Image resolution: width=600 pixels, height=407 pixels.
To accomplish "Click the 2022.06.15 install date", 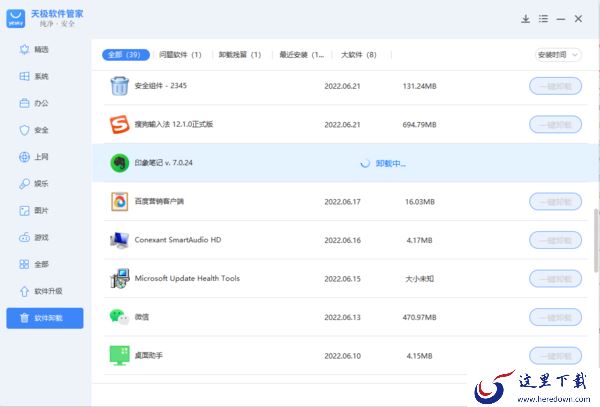I will pyautogui.click(x=342, y=279).
